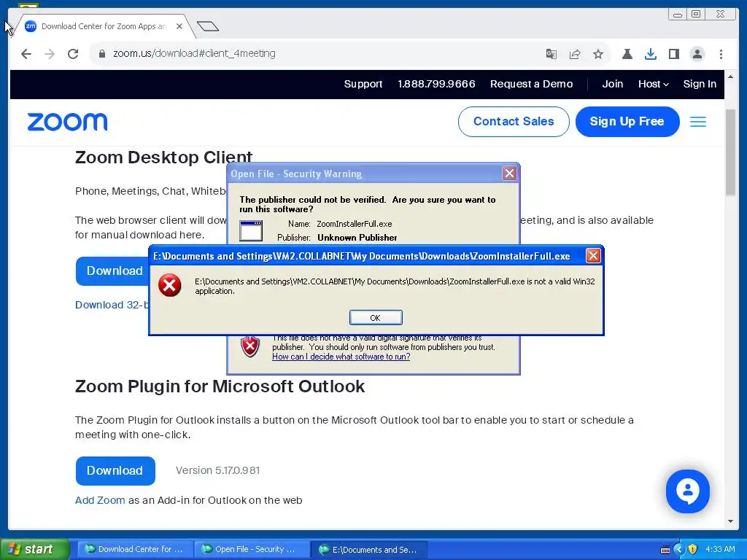Open Request a Demo
Image resolution: width=747 pixels, height=560 pixels.
point(531,84)
